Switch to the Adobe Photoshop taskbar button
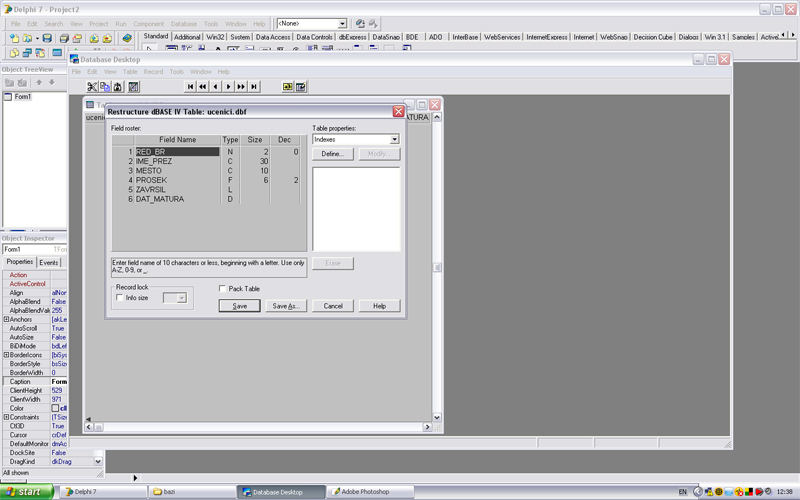The height and width of the screenshot is (500, 800). pyautogui.click(x=370, y=492)
